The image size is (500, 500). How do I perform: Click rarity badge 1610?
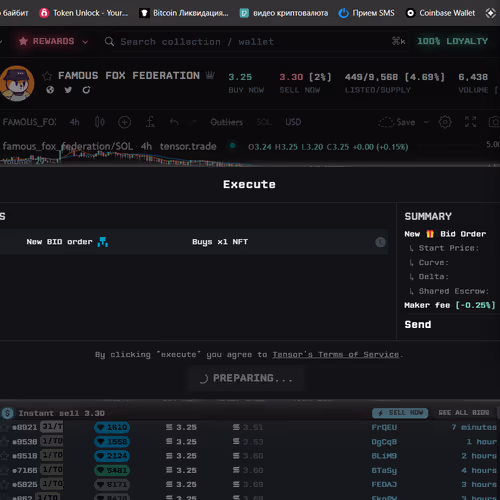[112, 427]
